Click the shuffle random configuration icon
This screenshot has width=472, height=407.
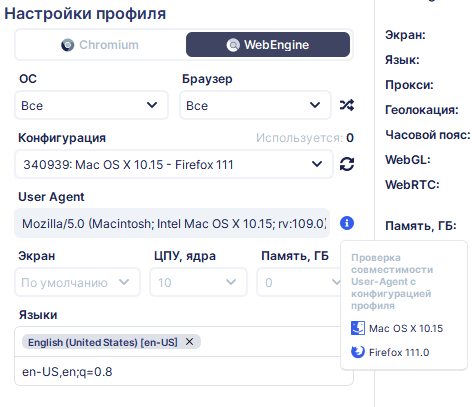pos(347,105)
